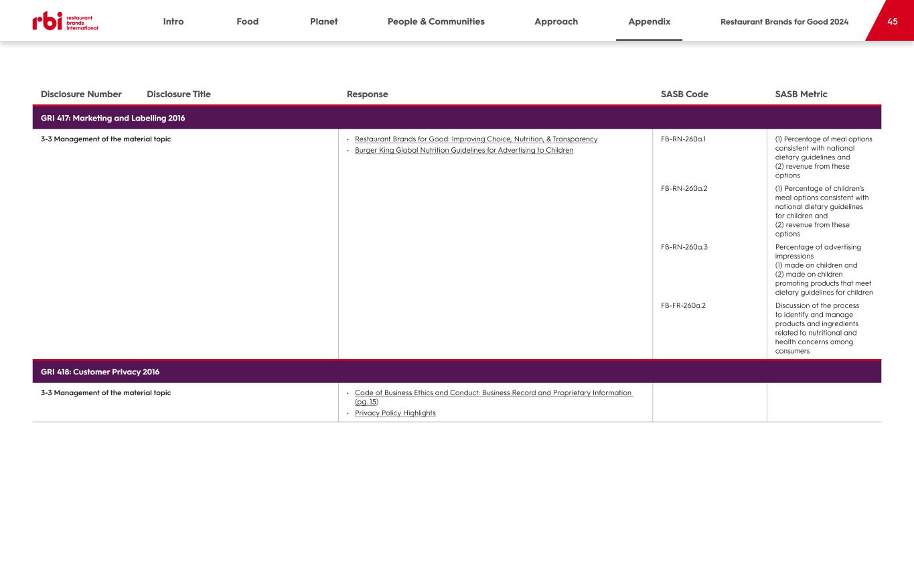Select the Approach navigation tab
This screenshot has width=914, height=588.
pyautogui.click(x=556, y=21)
